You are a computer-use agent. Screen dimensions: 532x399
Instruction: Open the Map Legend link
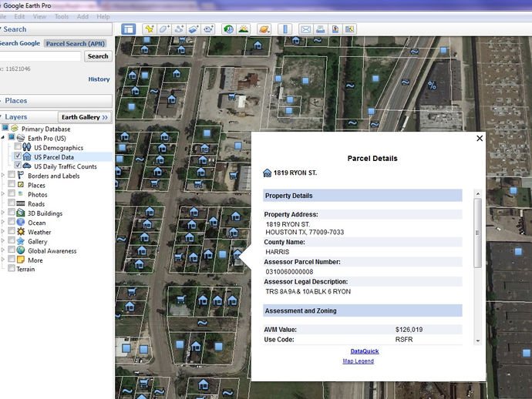pos(358,361)
